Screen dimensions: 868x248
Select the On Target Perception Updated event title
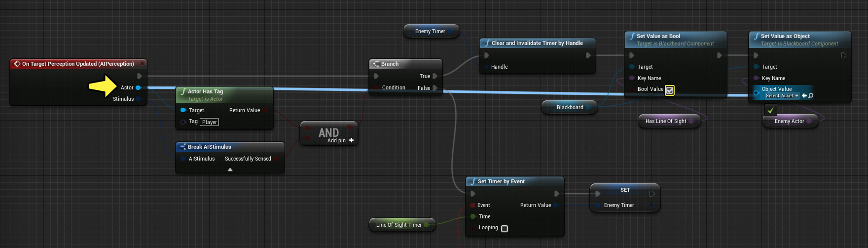click(78, 64)
